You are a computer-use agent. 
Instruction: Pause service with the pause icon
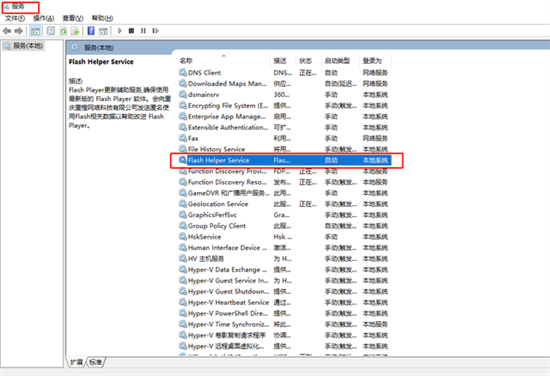[x=143, y=31]
